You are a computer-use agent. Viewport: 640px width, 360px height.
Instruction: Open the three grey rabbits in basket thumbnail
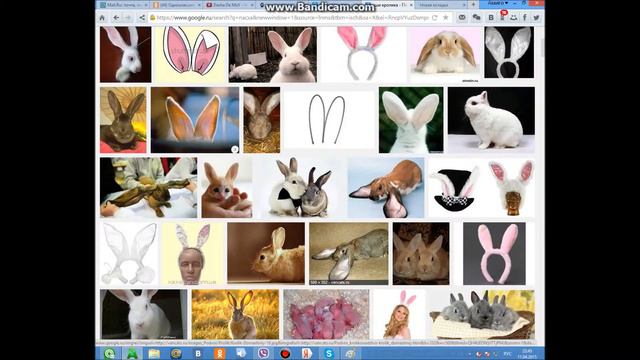[482, 314]
